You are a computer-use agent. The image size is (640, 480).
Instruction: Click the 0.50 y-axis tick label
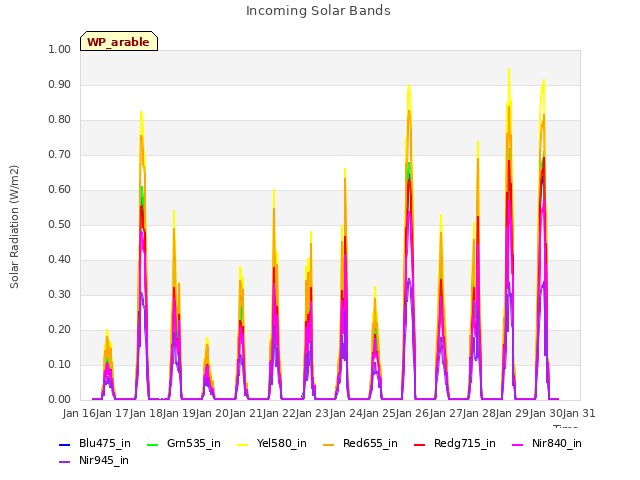click(x=60, y=224)
